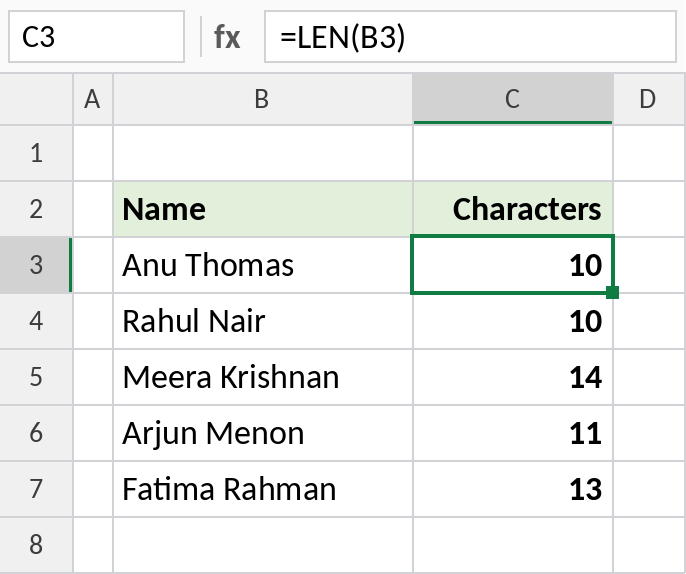Viewport: 686px width, 574px height.
Task: Click the count cell for Rahul Nair
Action: pos(513,321)
